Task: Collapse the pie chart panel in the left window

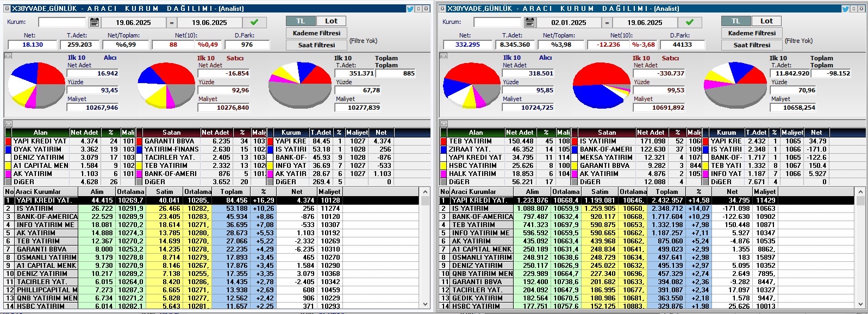Action: click(x=8, y=55)
